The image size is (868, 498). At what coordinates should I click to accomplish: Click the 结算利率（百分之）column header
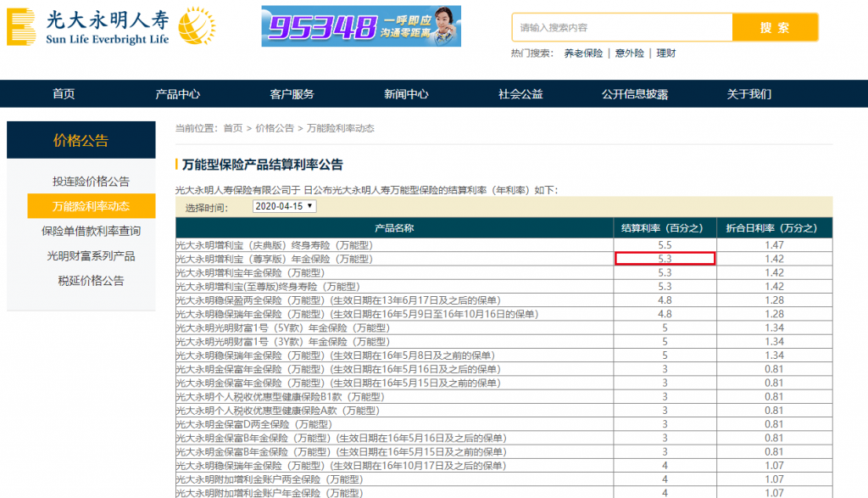tap(665, 228)
